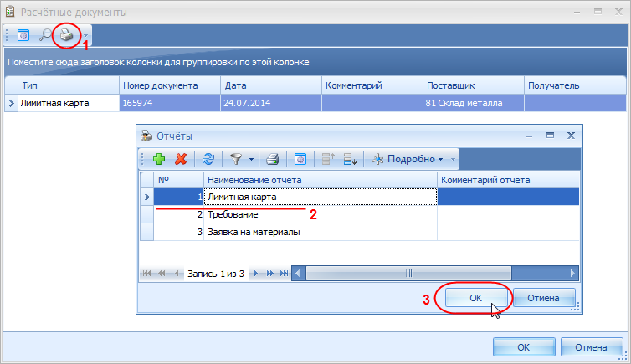Click the horizontal scrollbar left arrow in Отчёты

298,274
